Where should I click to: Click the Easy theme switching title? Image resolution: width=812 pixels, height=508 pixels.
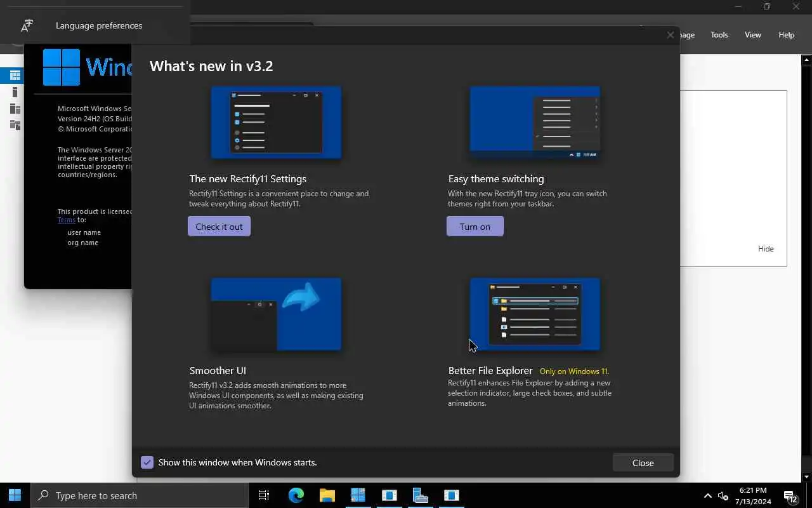point(496,179)
